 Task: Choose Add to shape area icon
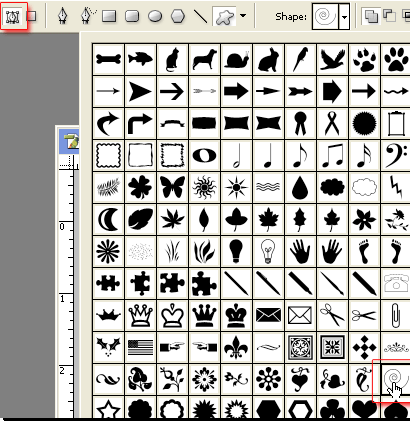click(x=371, y=16)
